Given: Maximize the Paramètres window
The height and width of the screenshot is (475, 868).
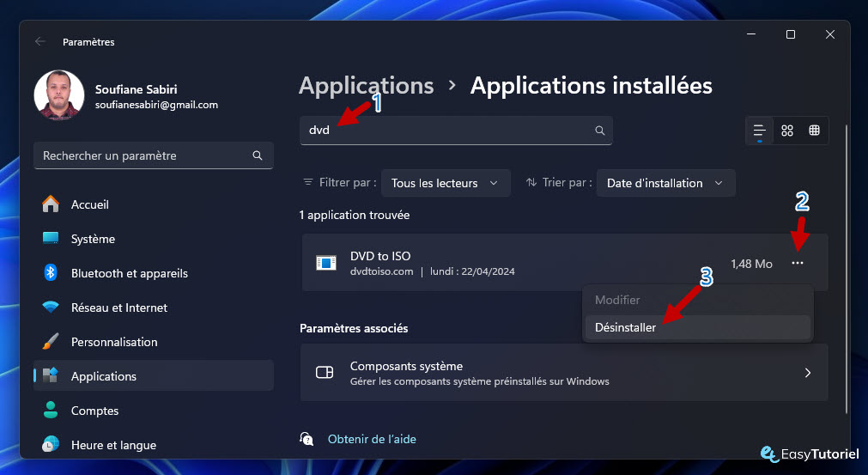Looking at the screenshot, I should point(791,34).
